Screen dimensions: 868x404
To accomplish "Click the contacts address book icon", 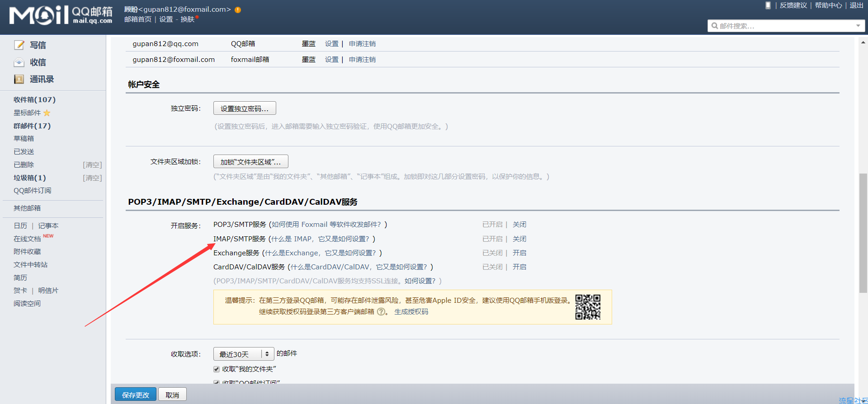I will click(19, 79).
